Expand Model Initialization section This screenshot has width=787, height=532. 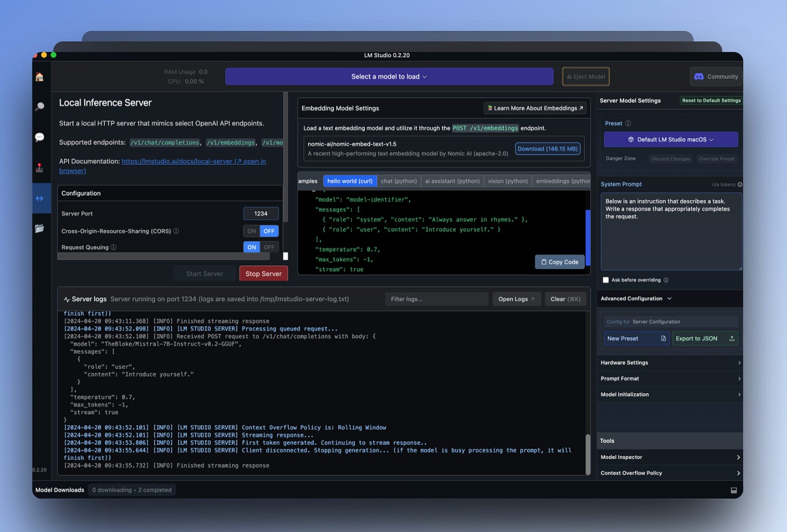tap(670, 395)
